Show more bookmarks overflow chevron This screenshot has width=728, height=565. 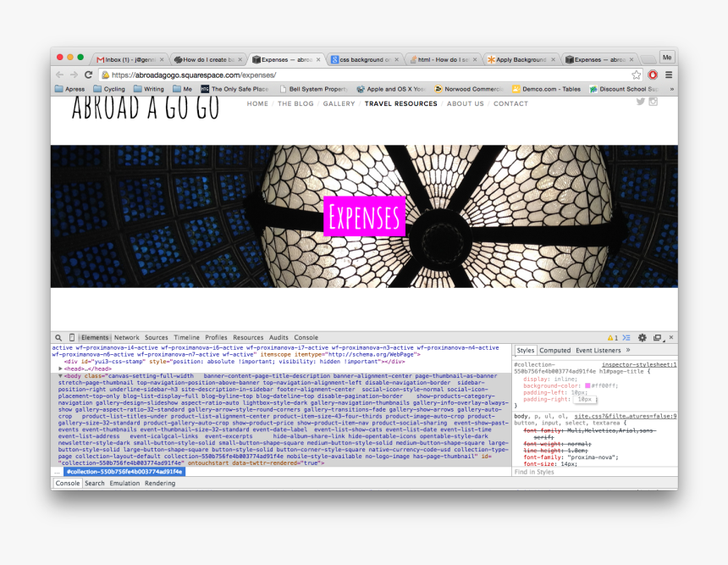[x=671, y=89]
